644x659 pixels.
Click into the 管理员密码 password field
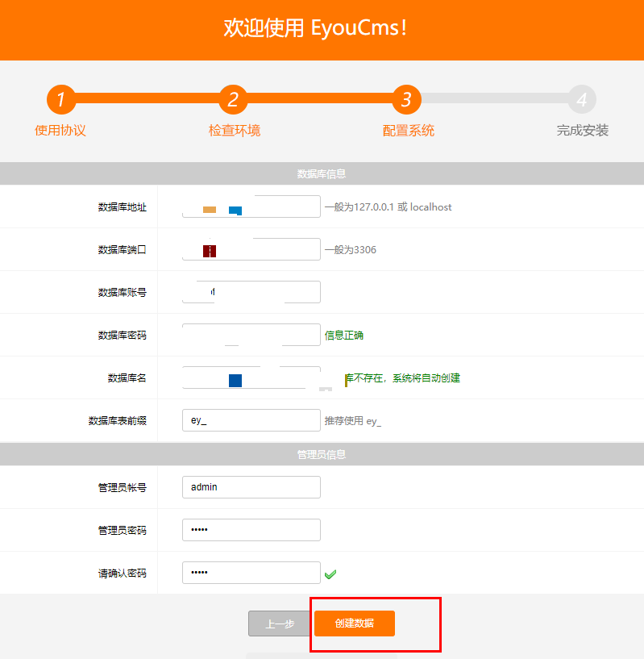[x=251, y=530]
